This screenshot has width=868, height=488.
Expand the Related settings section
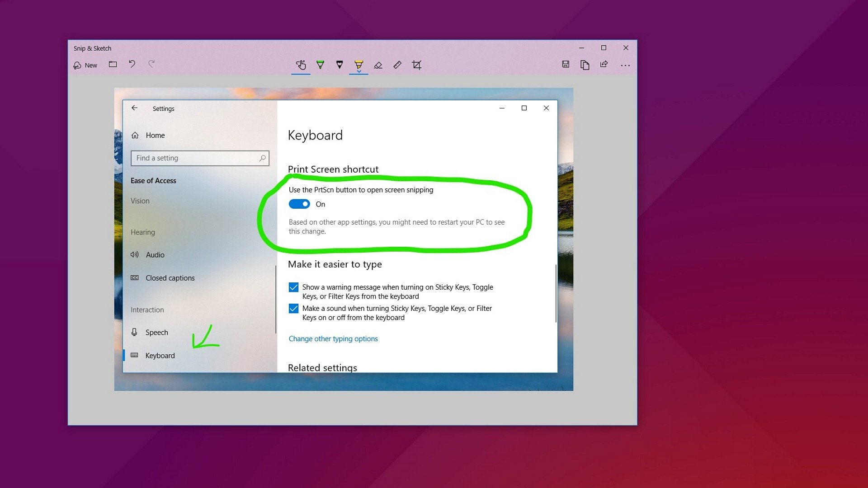(322, 368)
